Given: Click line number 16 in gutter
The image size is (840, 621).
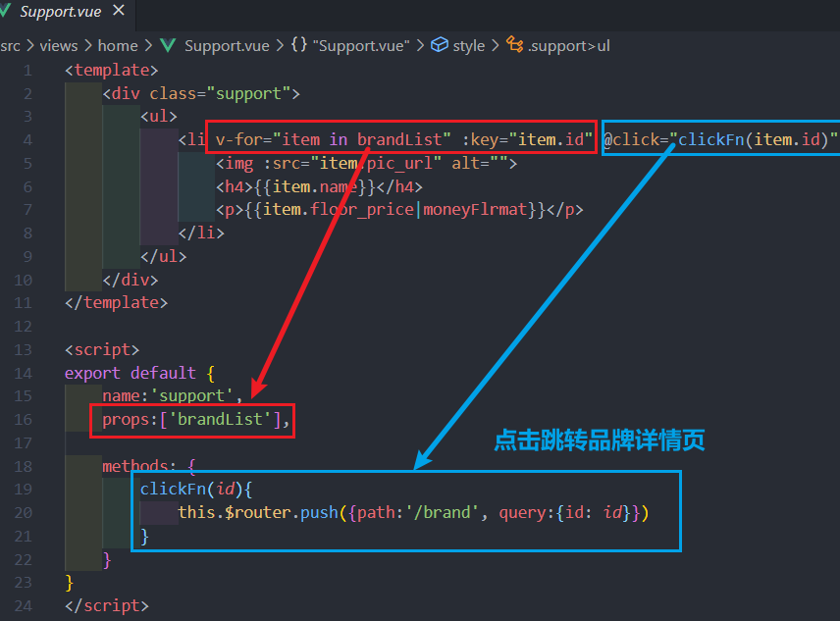Looking at the screenshot, I should [x=23, y=420].
